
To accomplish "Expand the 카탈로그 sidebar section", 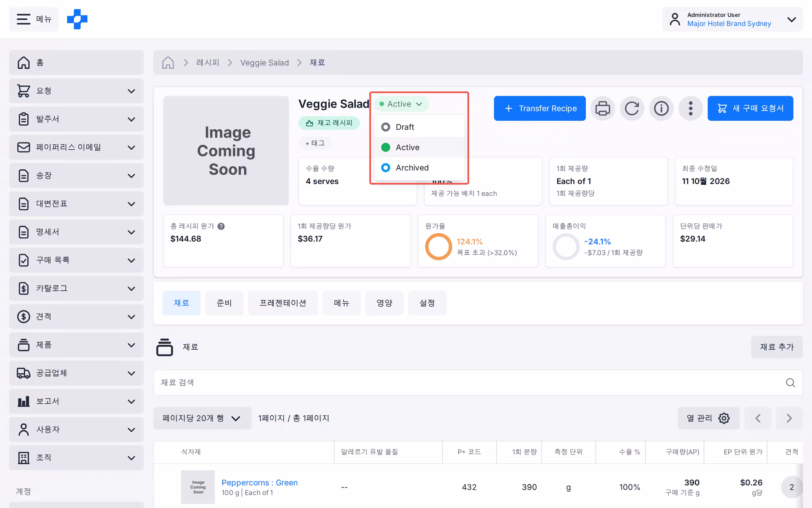I will [76, 288].
